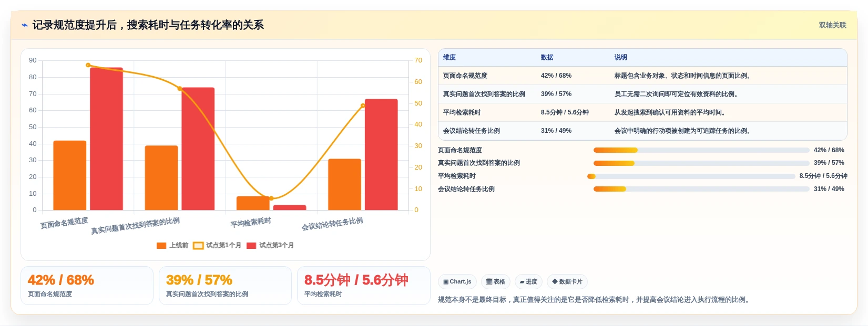Click the red bar for 会议结论转任务比例

[381, 154]
